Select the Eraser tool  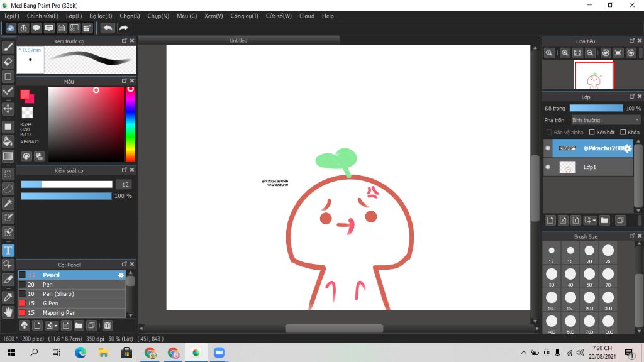pyautogui.click(x=8, y=62)
